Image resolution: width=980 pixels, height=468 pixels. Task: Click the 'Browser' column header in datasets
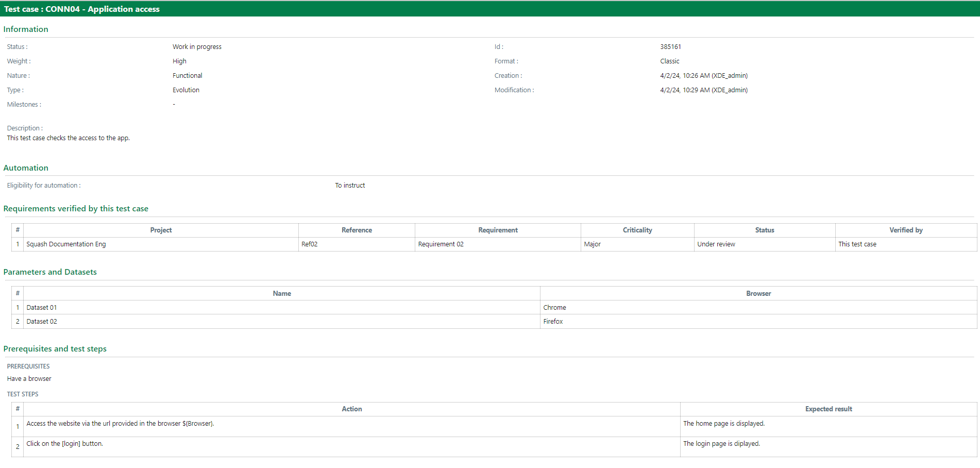[x=758, y=294]
